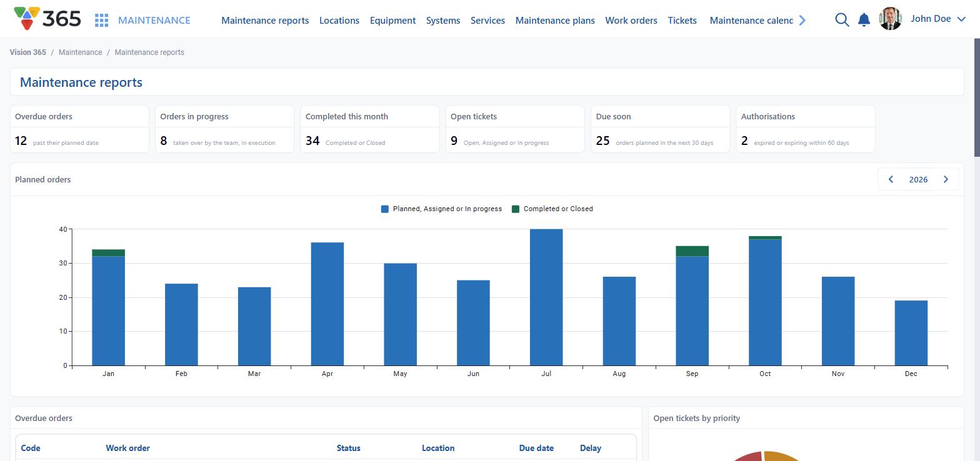This screenshot has width=980, height=461.
Task: Open the apps grid launcher icon
Action: point(102,20)
